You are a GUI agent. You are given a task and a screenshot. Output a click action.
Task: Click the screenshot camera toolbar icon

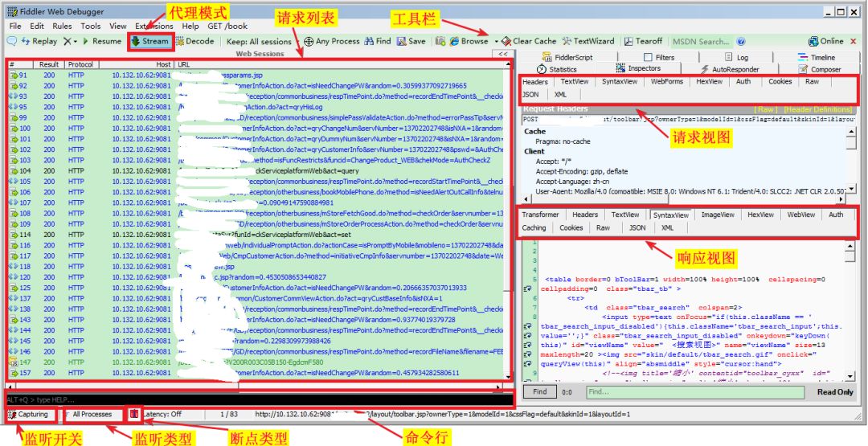click(440, 42)
